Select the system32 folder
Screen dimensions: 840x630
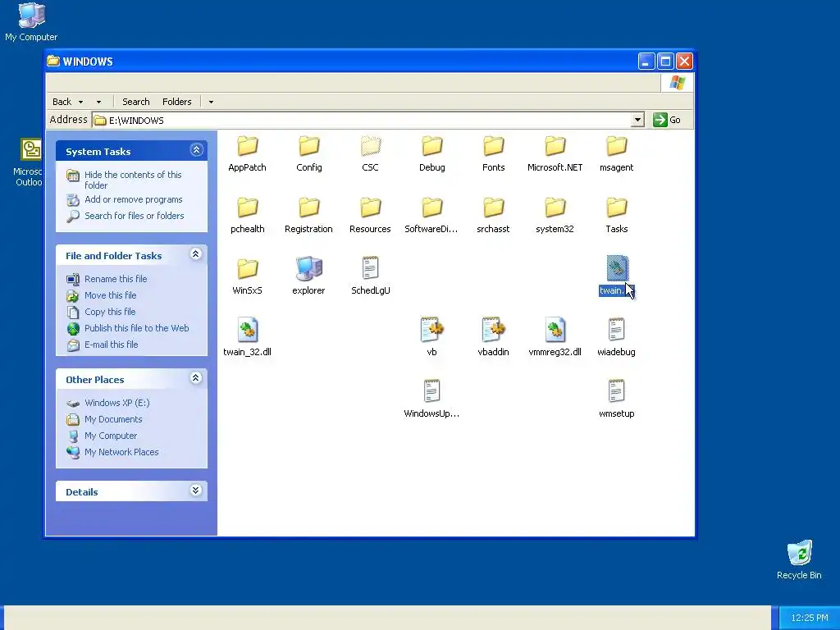(x=555, y=215)
